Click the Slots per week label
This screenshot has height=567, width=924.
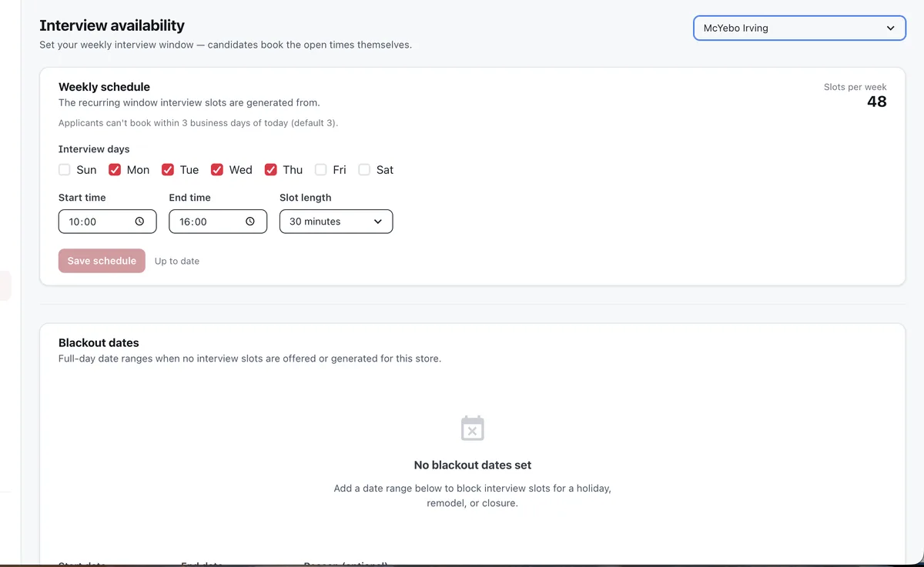pos(855,87)
